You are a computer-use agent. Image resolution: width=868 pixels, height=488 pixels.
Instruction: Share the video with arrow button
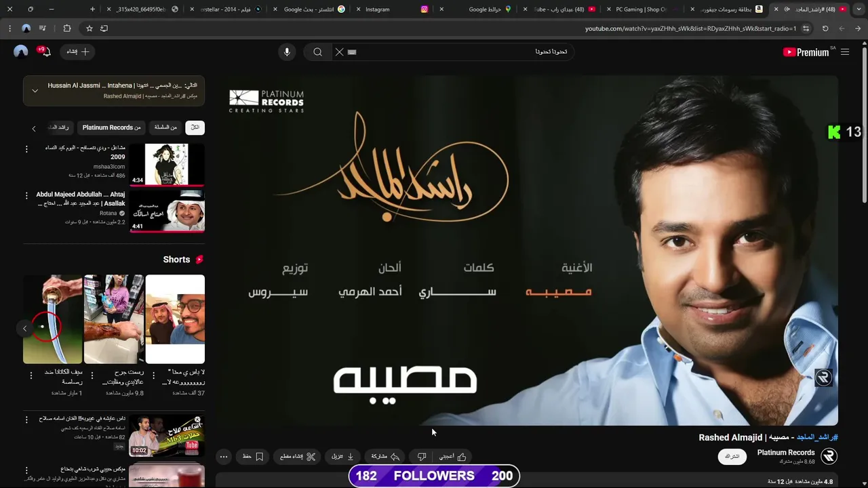(385, 457)
